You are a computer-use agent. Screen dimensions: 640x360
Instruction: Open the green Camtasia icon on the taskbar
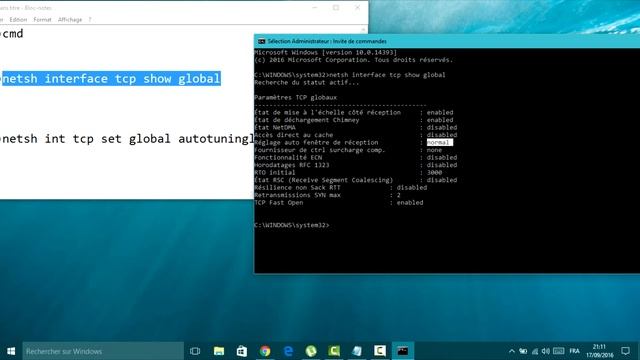click(334, 351)
